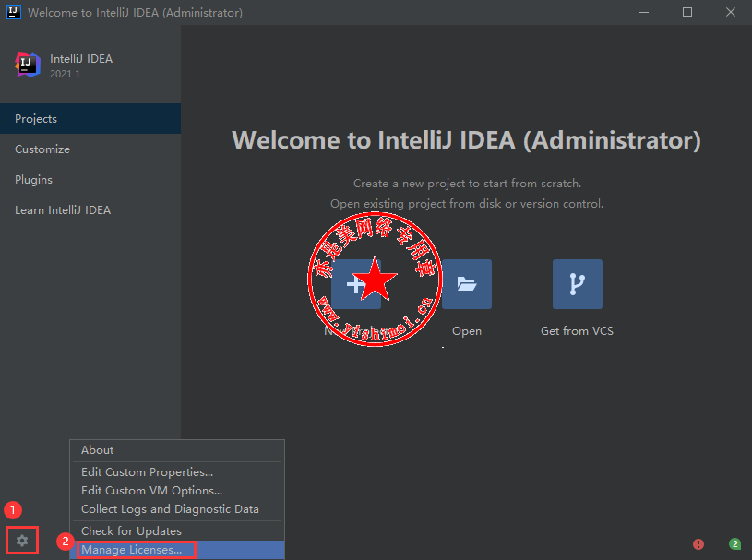Image resolution: width=752 pixels, height=560 pixels.
Task: Minimize the Welcome to IntelliJ IDEA window
Action: (646, 13)
